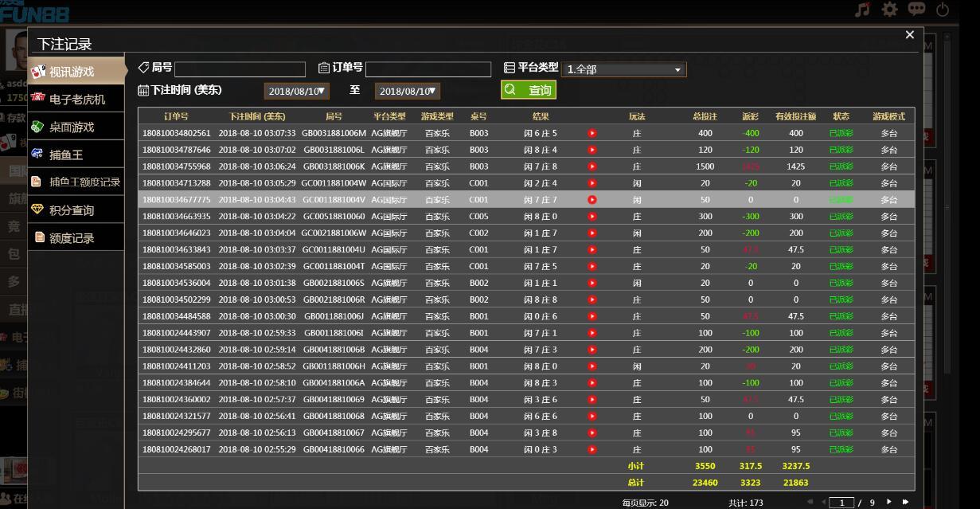This screenshot has height=509, width=980.
Task: Open the 额度记录 tab
Action: (x=76, y=237)
